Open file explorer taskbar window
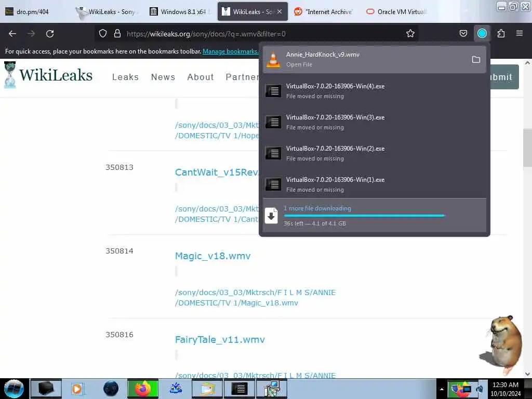The width and height of the screenshot is (532, 399). pyautogui.click(x=207, y=389)
